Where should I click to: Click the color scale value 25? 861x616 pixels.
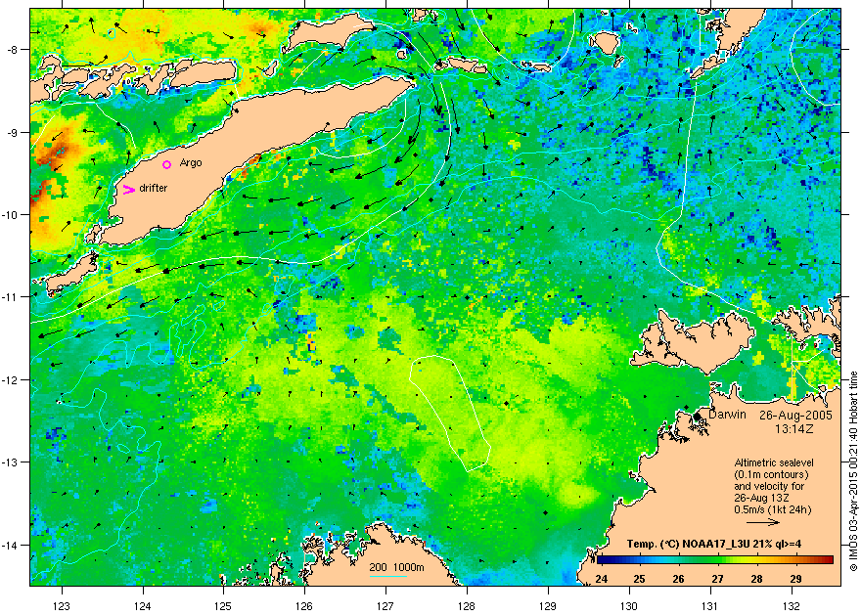[639, 579]
